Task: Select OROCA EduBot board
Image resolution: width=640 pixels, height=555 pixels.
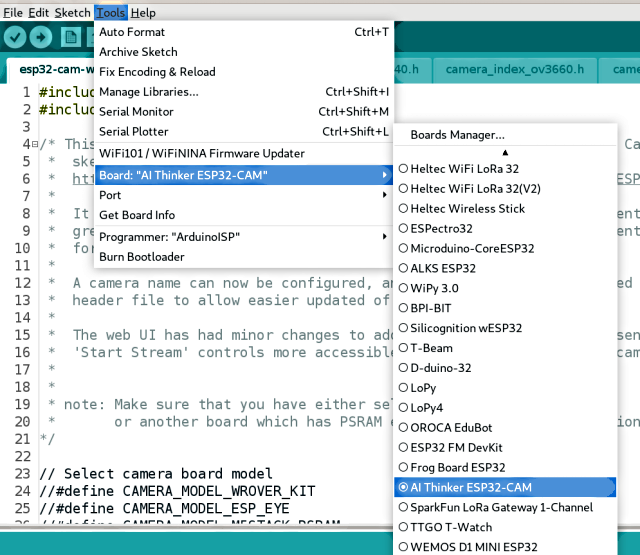Action: click(505, 428)
